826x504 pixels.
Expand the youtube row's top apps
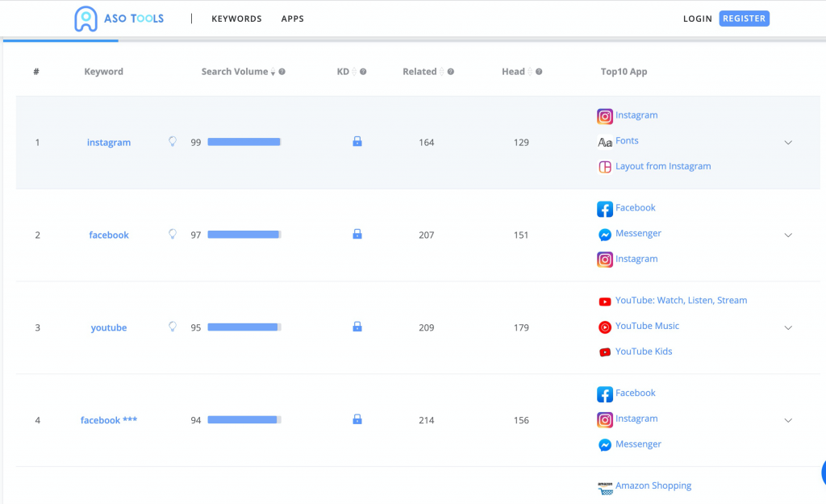click(788, 328)
